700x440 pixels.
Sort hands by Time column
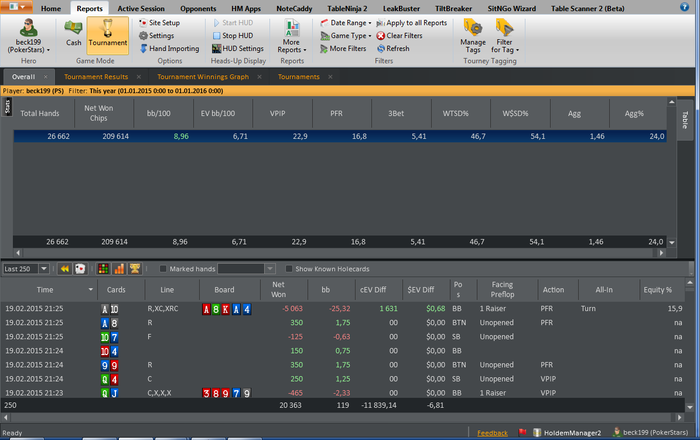click(45, 290)
